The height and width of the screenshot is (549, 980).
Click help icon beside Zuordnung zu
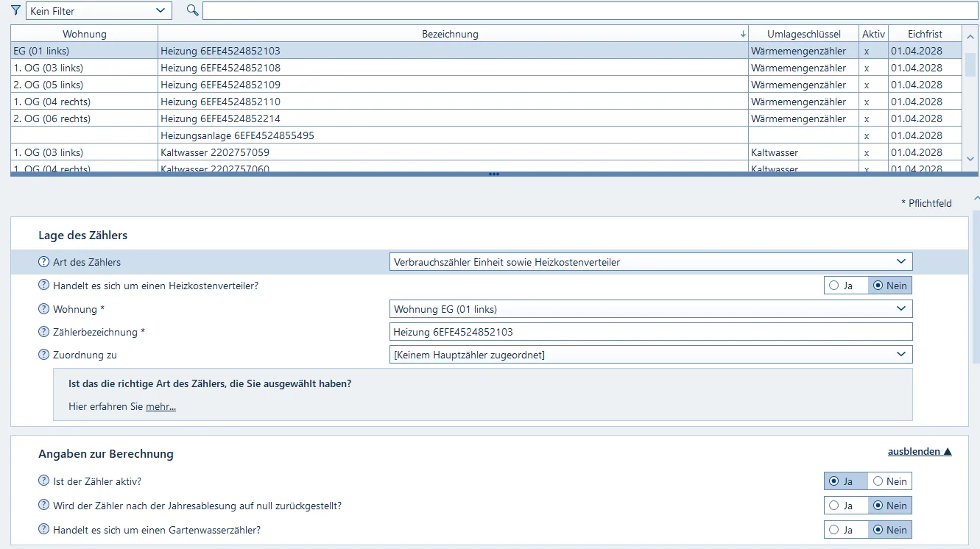click(x=43, y=355)
